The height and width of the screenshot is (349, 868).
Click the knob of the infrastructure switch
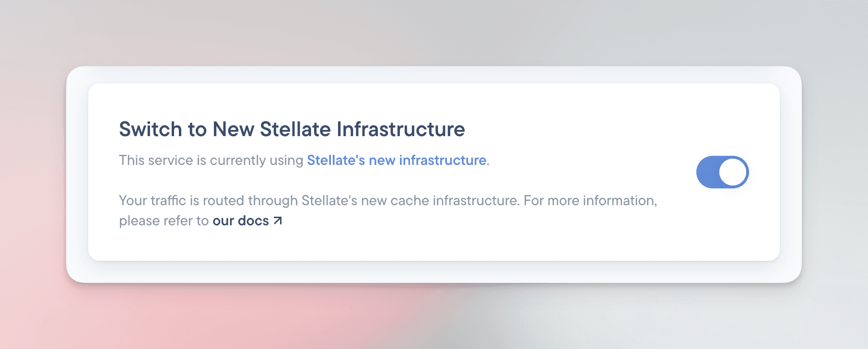pos(732,171)
